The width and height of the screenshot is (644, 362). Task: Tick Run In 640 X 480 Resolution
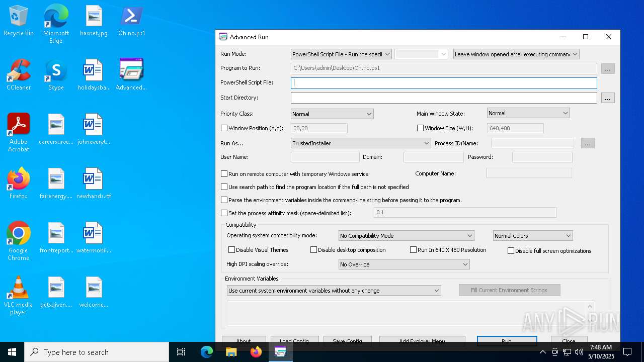coord(414,250)
